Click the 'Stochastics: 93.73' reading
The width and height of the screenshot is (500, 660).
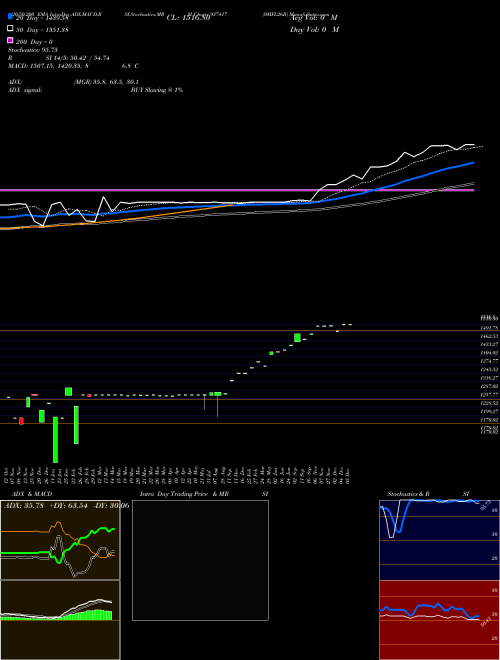pyautogui.click(x=32, y=50)
